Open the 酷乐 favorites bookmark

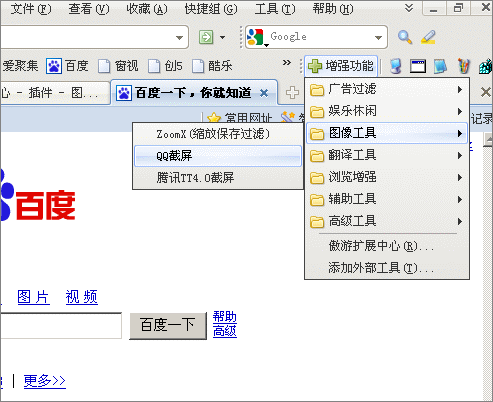click(212, 66)
